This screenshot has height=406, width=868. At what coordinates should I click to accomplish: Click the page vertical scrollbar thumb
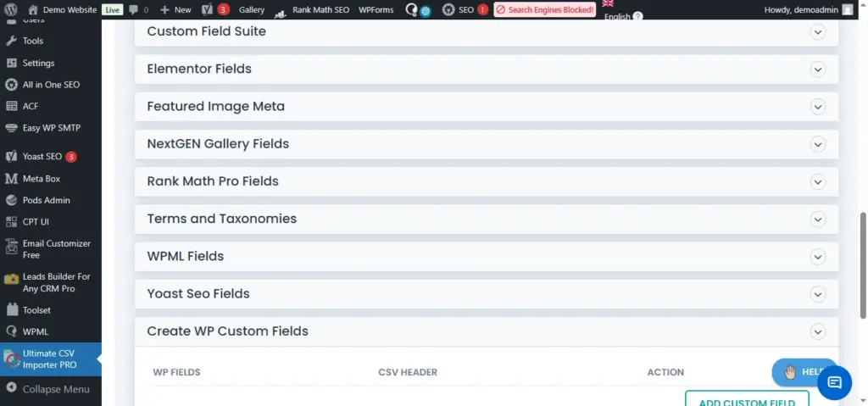tap(862, 264)
